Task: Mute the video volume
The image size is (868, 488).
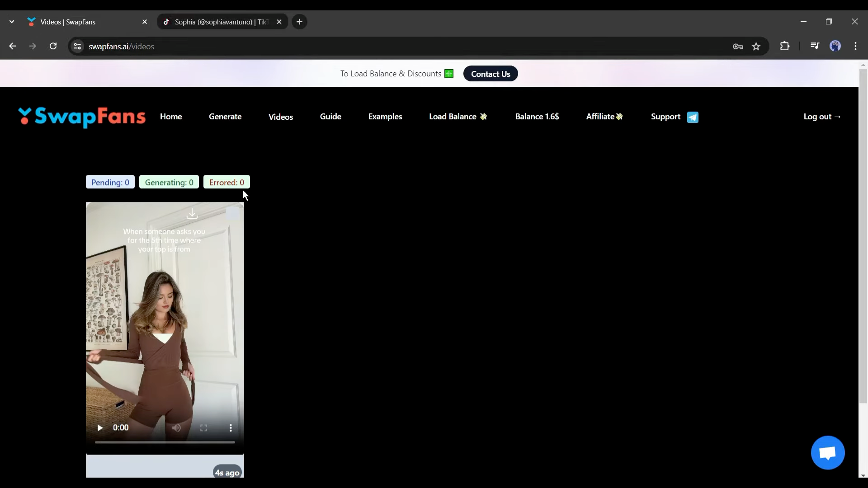Action: [x=177, y=428]
